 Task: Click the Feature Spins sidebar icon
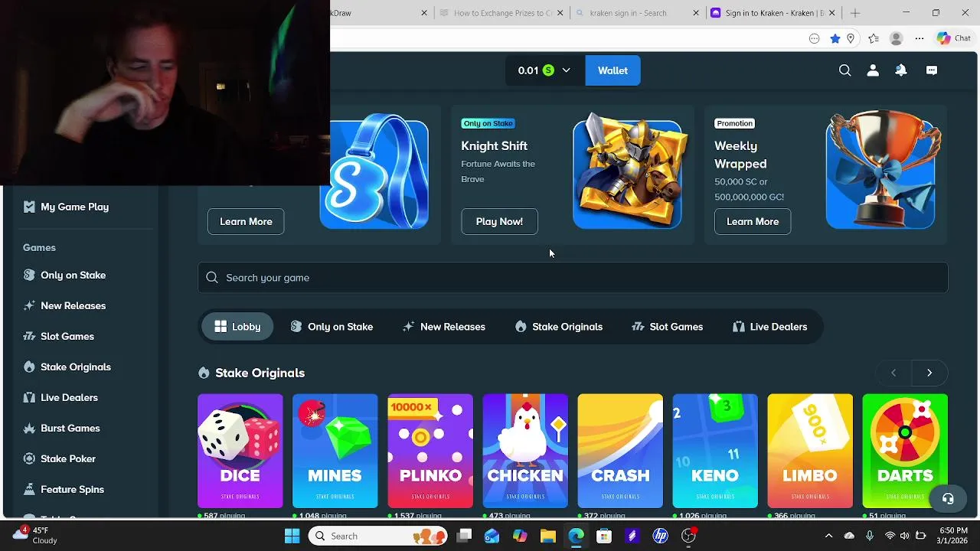[x=29, y=489]
